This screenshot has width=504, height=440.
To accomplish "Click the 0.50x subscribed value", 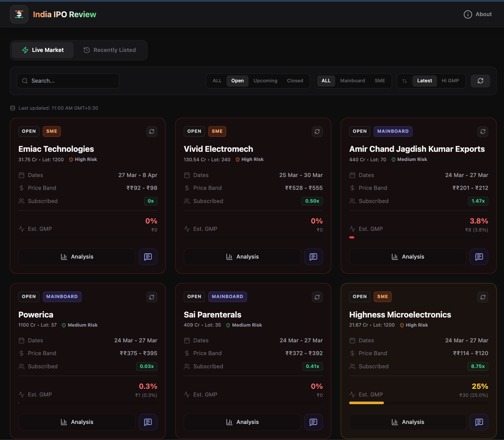I will pos(312,201).
